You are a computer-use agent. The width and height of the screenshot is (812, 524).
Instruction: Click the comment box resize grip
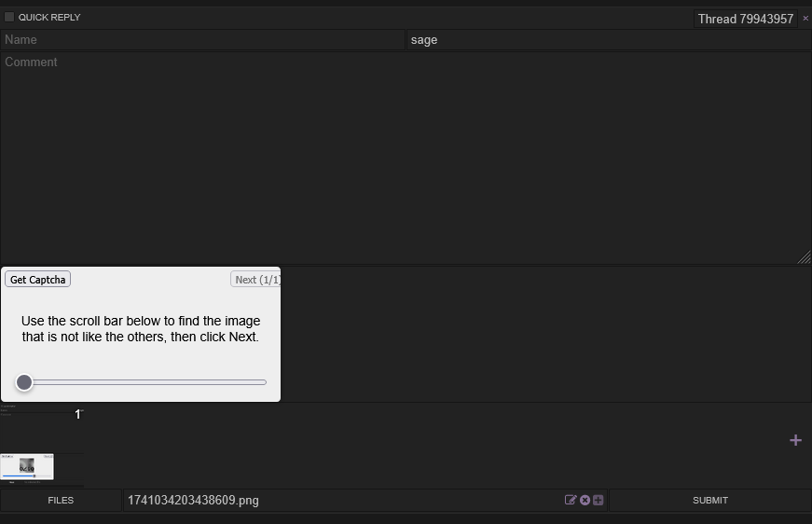click(x=805, y=257)
